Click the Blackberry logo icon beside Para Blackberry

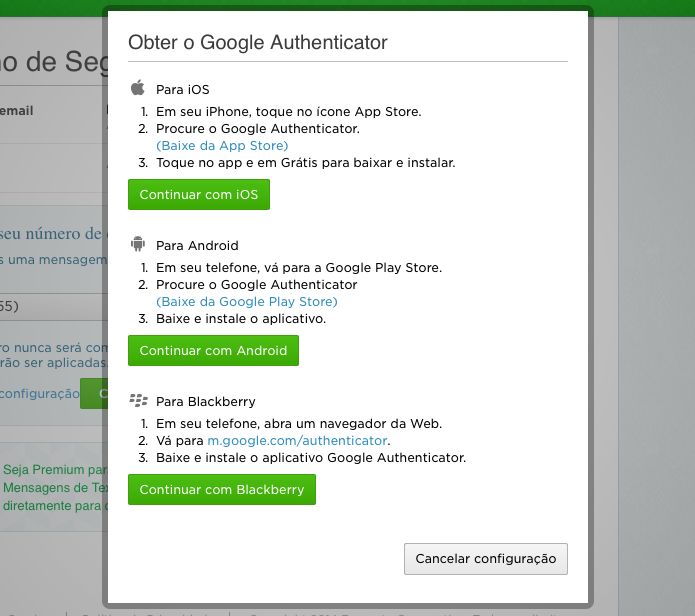(138, 400)
